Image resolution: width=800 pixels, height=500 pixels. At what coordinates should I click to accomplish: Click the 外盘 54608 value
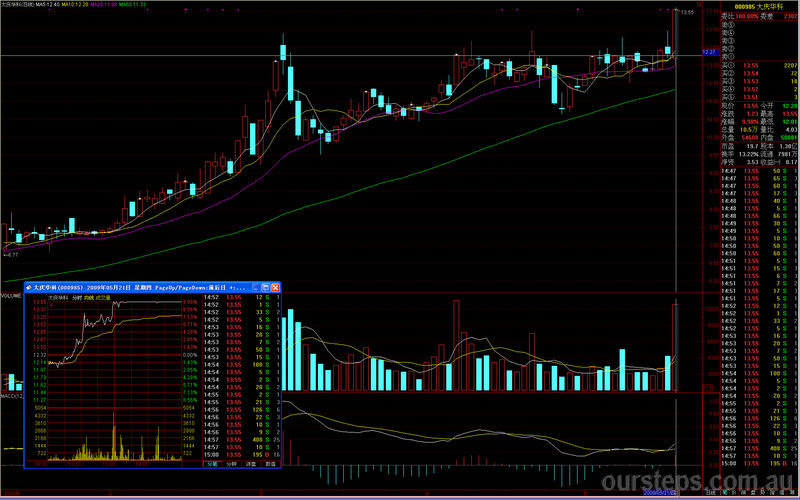pyautogui.click(x=750, y=138)
